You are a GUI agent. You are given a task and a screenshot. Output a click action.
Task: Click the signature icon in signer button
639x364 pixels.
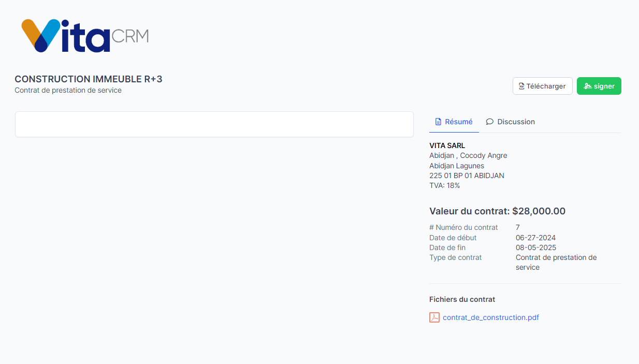pos(587,86)
